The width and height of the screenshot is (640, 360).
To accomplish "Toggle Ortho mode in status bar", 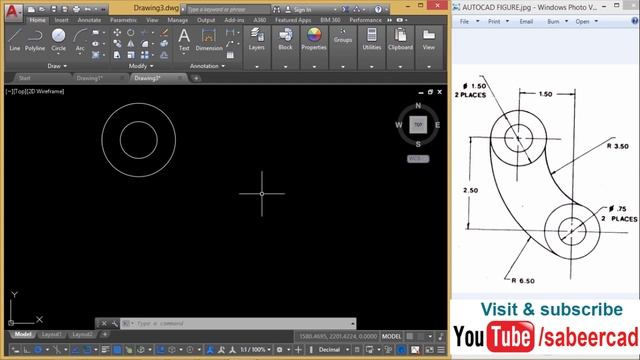I will click(x=27, y=350).
